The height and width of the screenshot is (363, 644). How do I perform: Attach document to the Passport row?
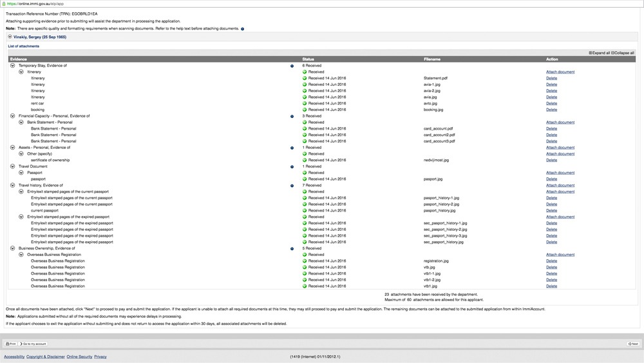pos(560,173)
